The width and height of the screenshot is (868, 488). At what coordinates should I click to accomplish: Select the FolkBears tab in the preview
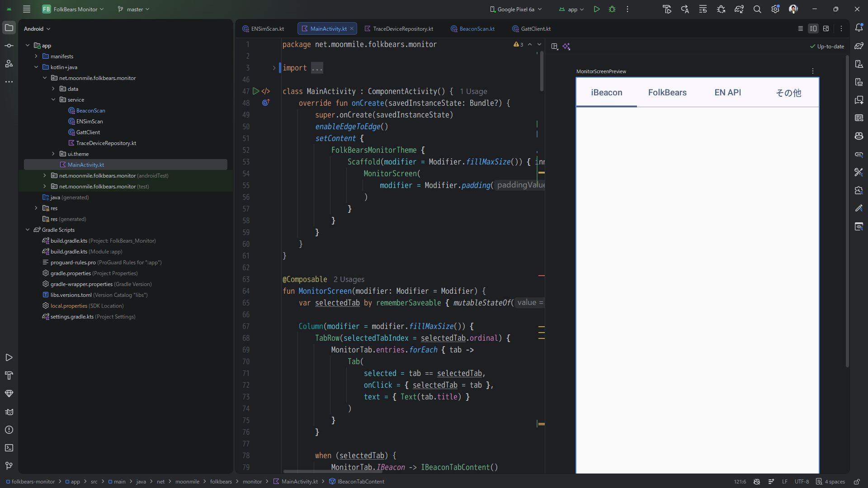point(667,93)
